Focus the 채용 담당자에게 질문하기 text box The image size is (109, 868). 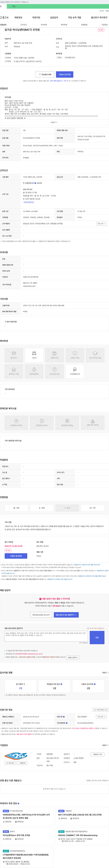(46, 636)
